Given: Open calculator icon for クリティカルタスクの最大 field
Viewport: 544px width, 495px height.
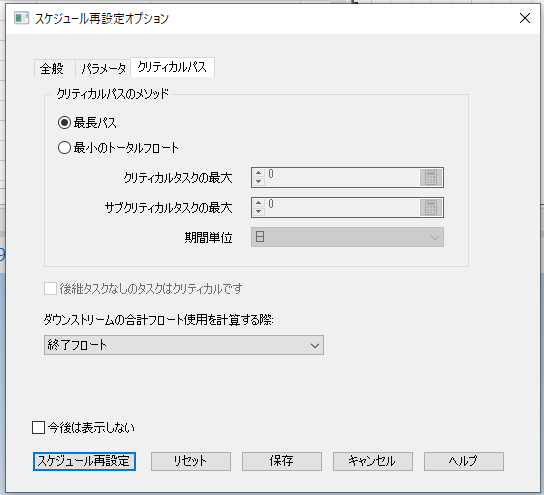Looking at the screenshot, I should click(431, 178).
